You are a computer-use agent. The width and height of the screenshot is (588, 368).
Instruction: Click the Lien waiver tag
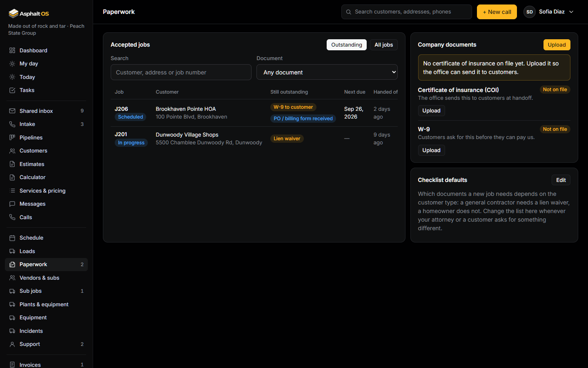tap(287, 139)
